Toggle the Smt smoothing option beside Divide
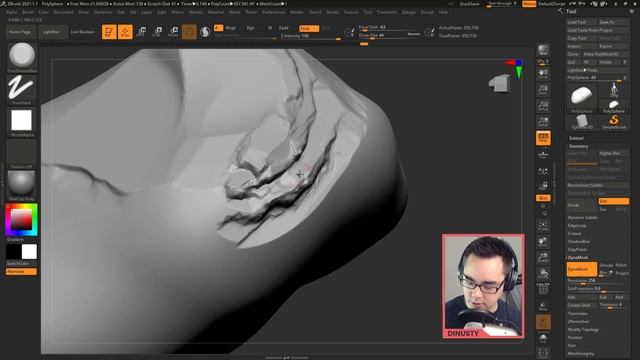The height and width of the screenshot is (360, 640). (613, 201)
